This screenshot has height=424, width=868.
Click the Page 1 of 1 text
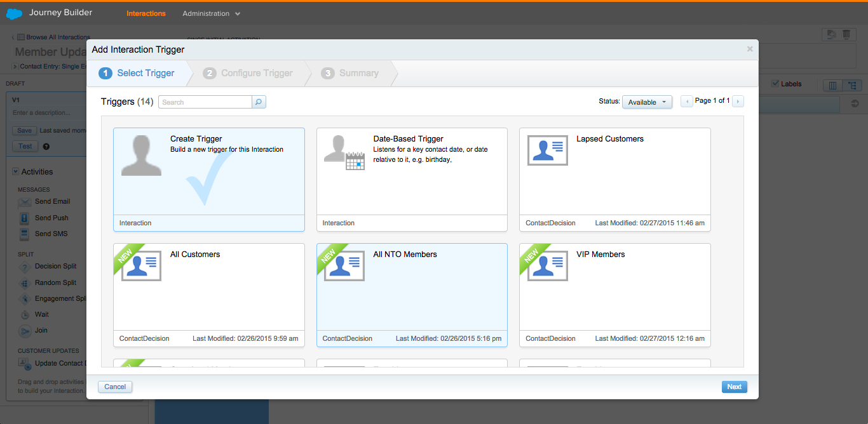[x=712, y=100]
